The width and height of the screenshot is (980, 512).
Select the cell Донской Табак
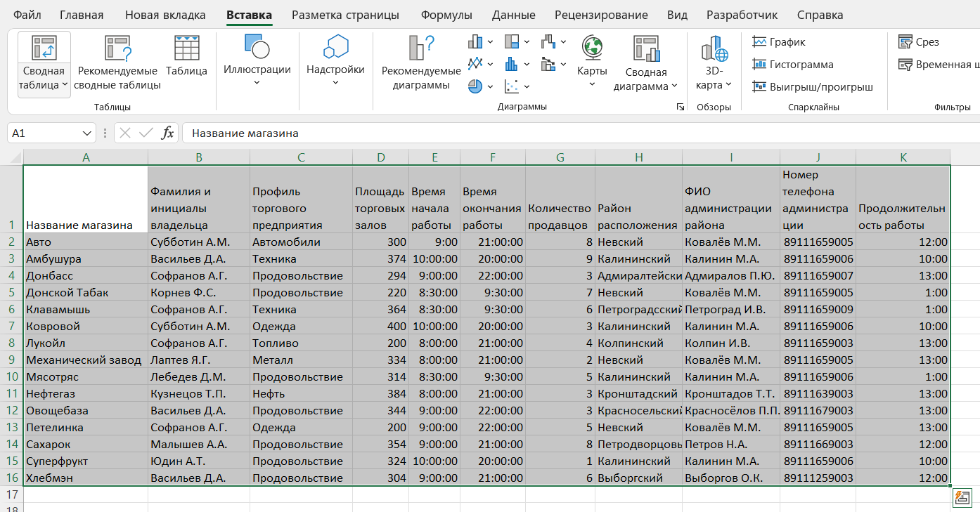[86, 292]
